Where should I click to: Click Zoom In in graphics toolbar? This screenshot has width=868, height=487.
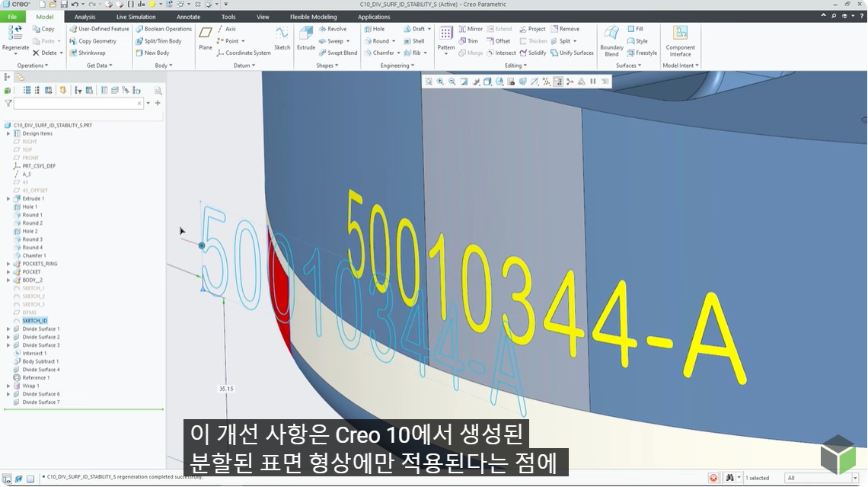click(x=440, y=82)
